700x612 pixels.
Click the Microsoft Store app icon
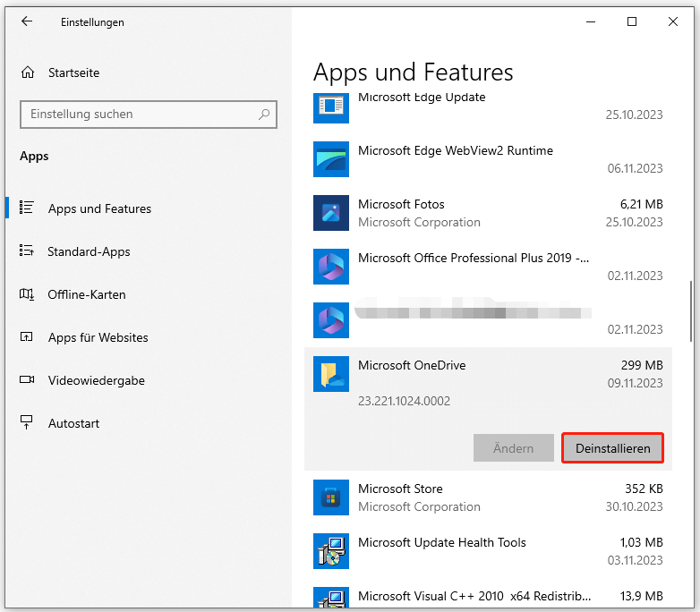pyautogui.click(x=330, y=497)
